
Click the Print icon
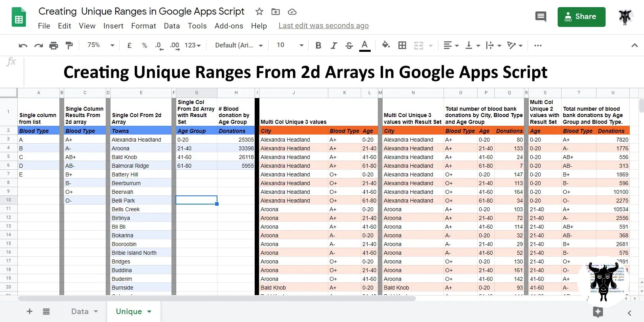point(53,45)
